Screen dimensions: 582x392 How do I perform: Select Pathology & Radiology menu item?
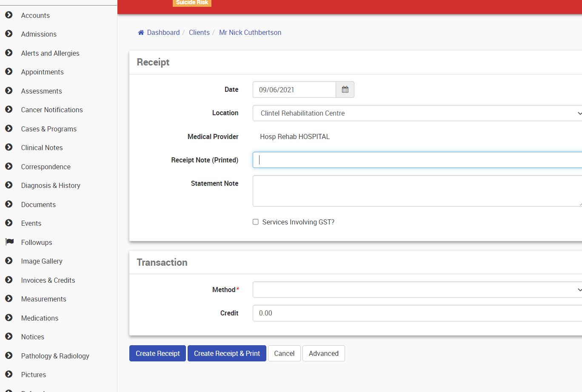coord(55,356)
